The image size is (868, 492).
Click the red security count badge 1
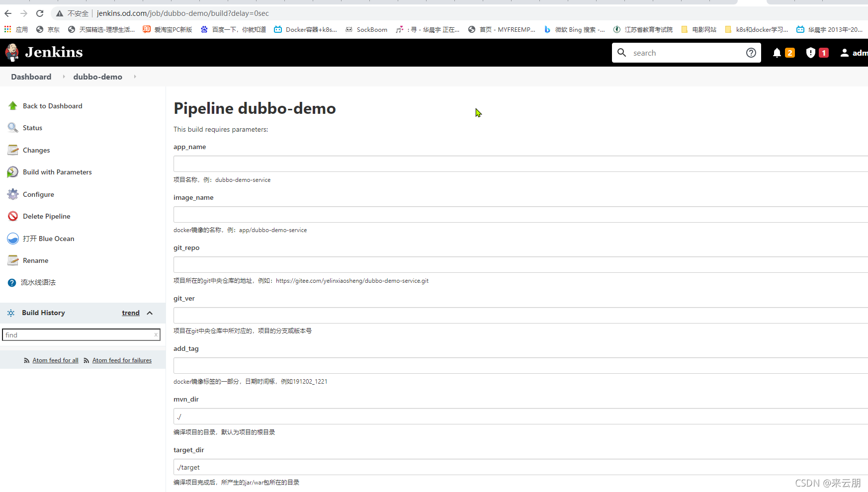[x=823, y=53]
